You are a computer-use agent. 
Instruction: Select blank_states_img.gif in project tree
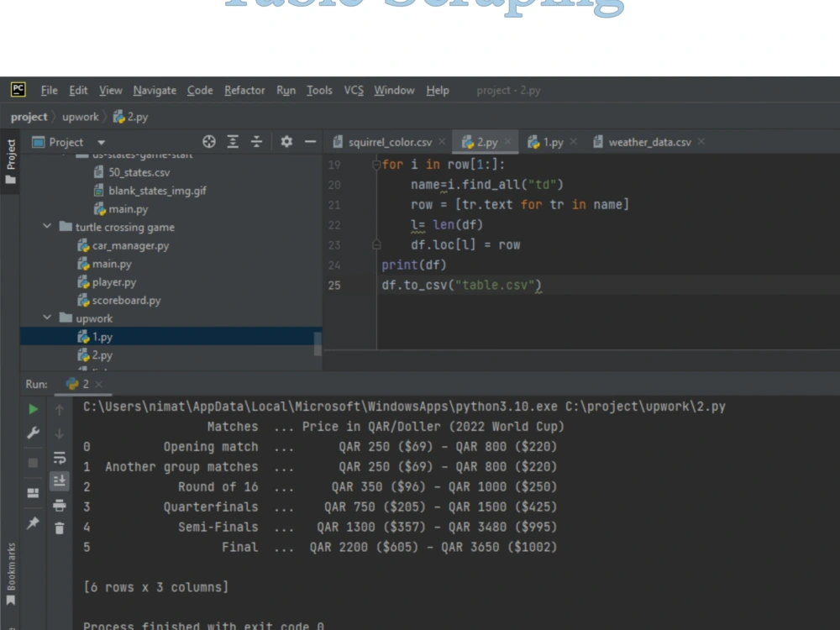tap(150, 191)
